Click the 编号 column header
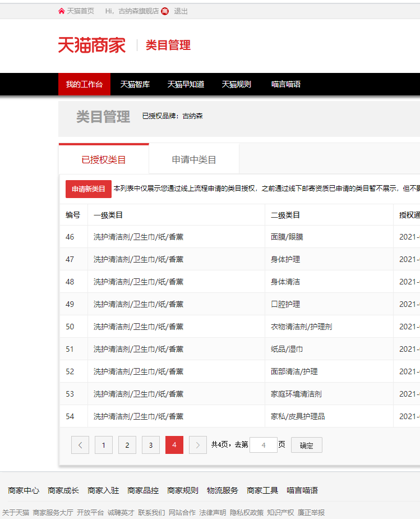This screenshot has width=420, height=519. click(x=73, y=215)
